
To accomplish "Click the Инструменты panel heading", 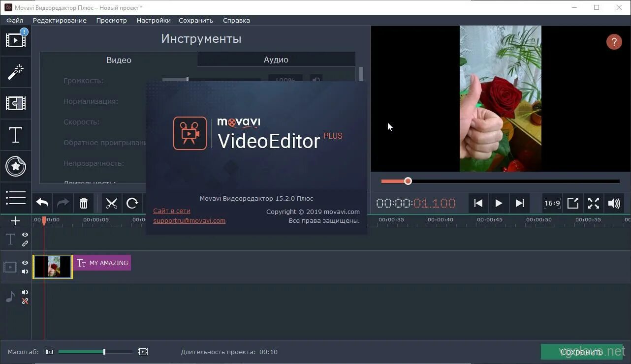I will click(x=201, y=39).
